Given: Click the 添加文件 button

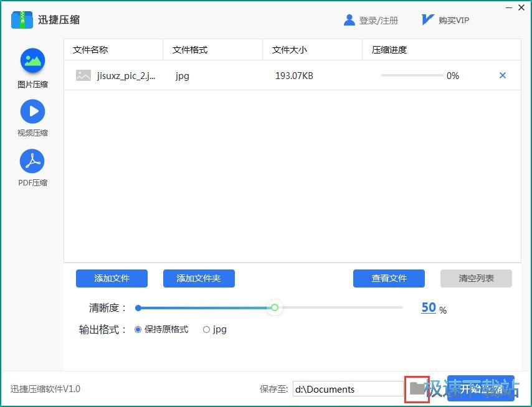Looking at the screenshot, I should click(112, 278).
